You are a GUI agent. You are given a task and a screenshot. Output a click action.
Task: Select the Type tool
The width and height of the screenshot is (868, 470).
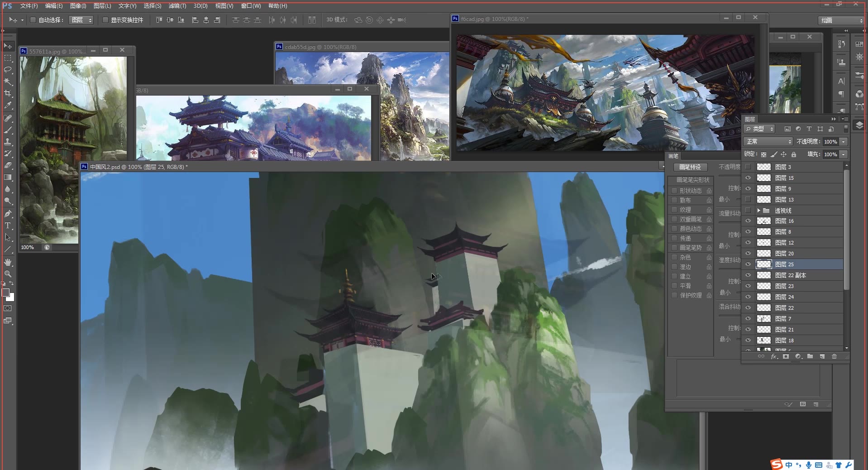8,225
